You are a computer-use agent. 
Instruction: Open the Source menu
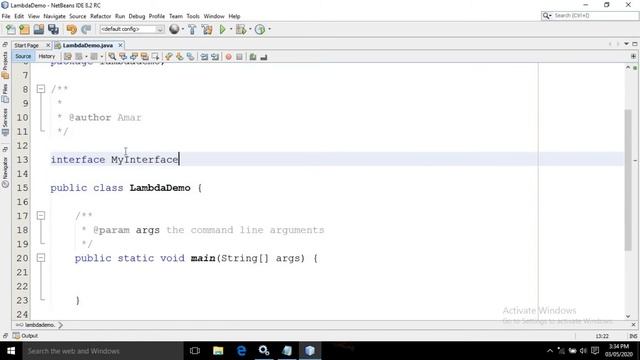click(78, 16)
